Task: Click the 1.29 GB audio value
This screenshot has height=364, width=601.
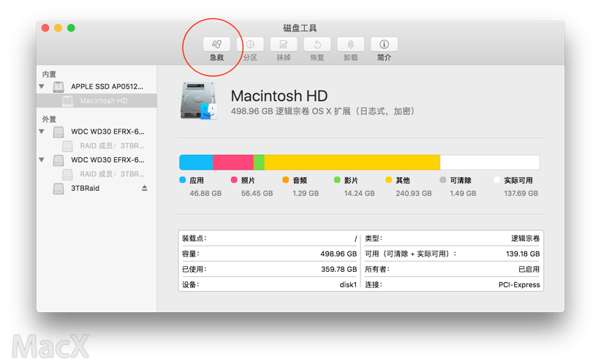Action: click(306, 194)
